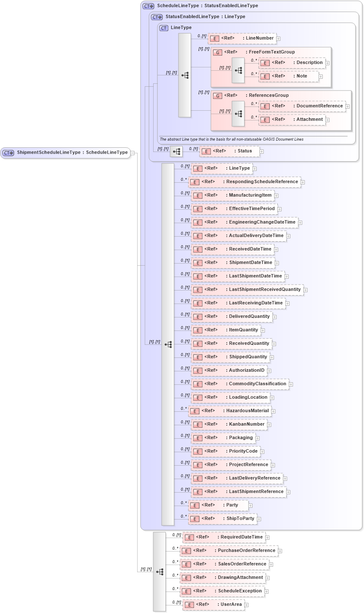Image resolution: width=364 pixels, height=613 pixels.
Task: Select the G icon of ReferencesGroup
Action: click(218, 96)
